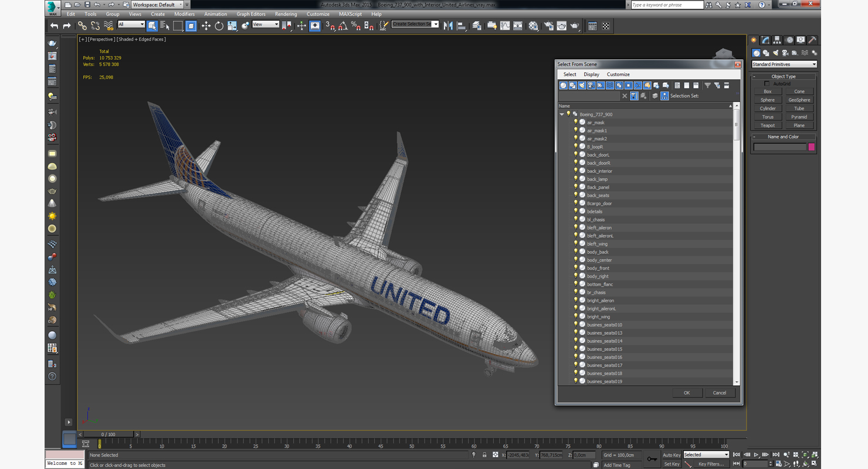Open the Graph Editors menu

251,14
